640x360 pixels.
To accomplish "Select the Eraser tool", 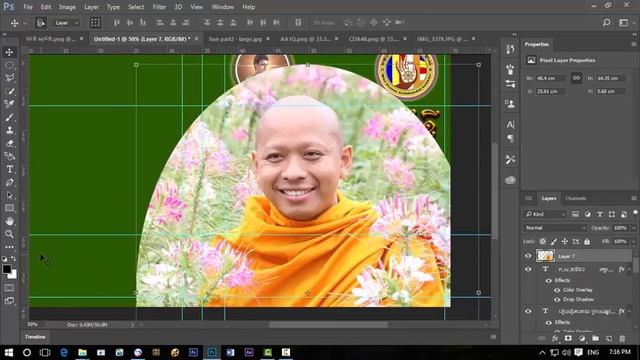I will 9,143.
